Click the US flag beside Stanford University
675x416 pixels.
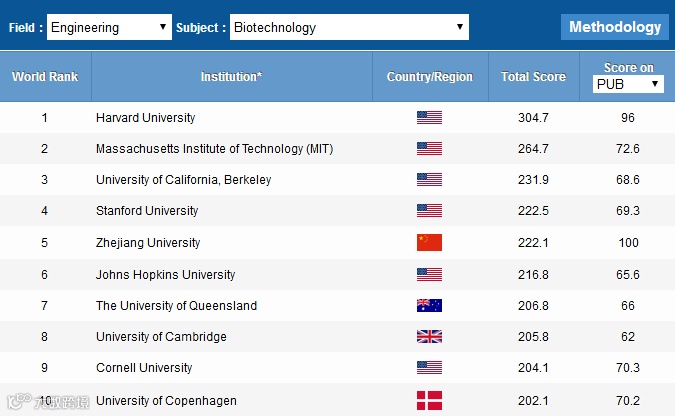pyautogui.click(x=429, y=211)
